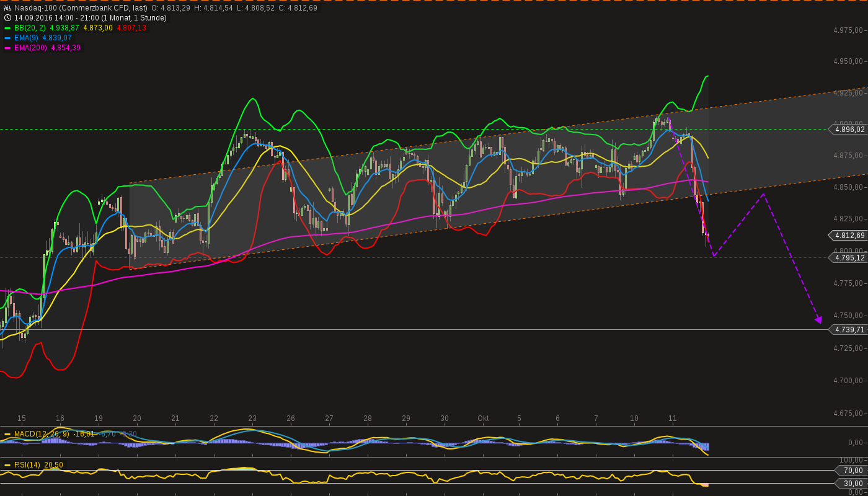Click the MACD value -16,01

84,434
